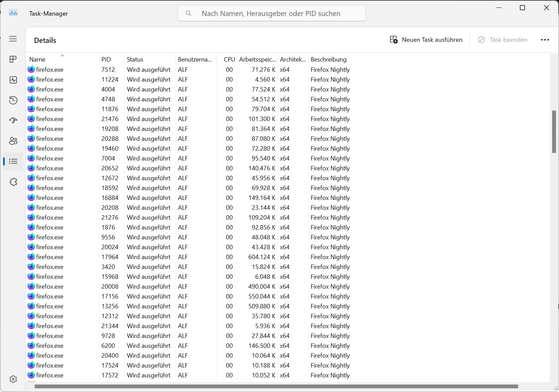Open the Services puzzle-piece icon
Viewport: 559px width, 392px height.
pos(13,182)
